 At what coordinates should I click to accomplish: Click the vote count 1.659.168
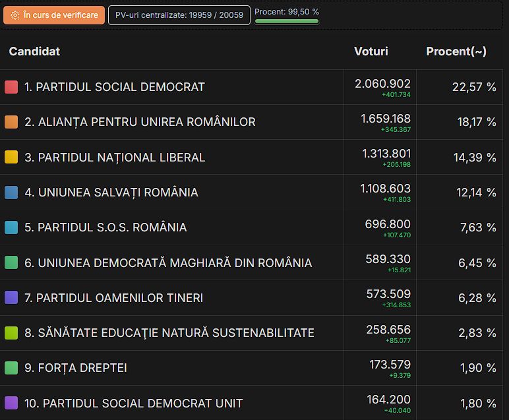click(386, 119)
